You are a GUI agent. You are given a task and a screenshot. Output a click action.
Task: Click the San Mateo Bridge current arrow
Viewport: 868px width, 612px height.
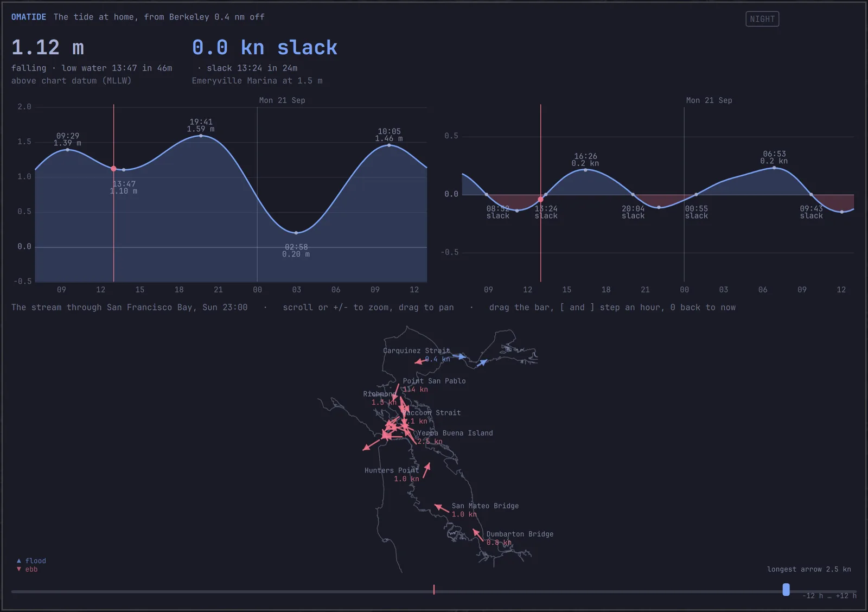pyautogui.click(x=441, y=508)
